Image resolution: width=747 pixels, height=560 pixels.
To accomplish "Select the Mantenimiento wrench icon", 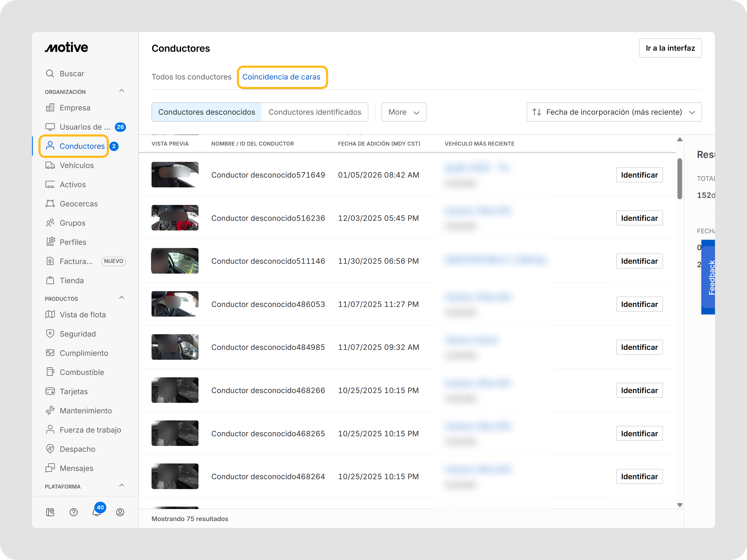I will [50, 410].
